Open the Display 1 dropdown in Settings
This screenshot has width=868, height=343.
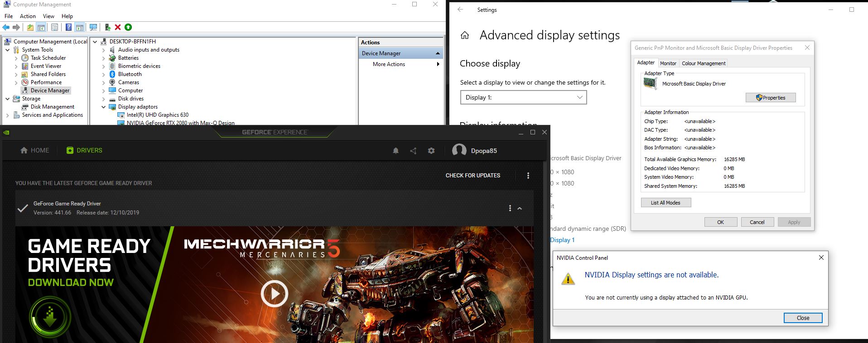[x=523, y=97]
